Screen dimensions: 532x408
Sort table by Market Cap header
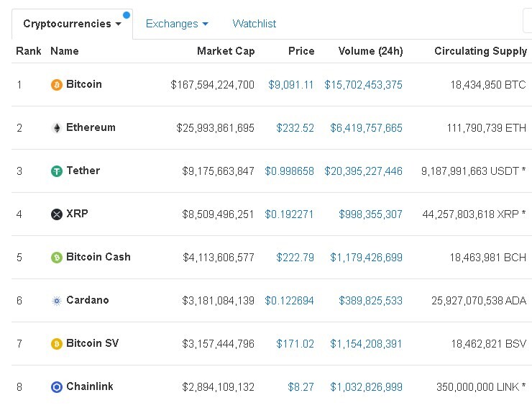click(226, 51)
